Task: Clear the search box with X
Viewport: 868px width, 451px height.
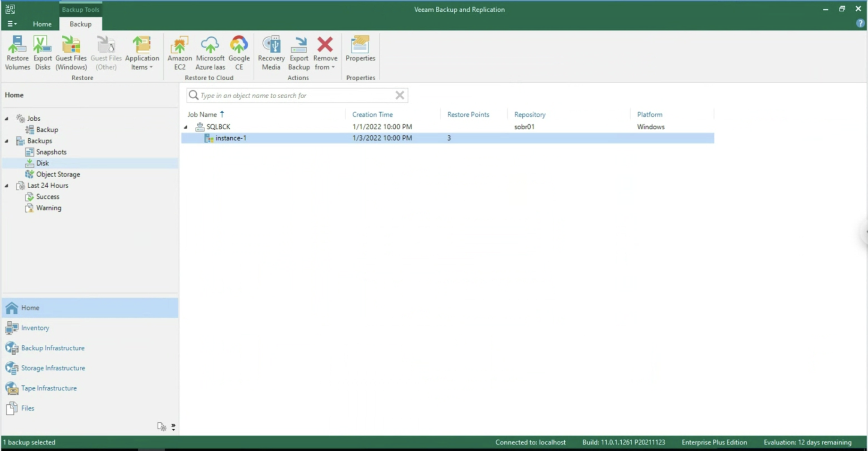Action: [x=400, y=95]
